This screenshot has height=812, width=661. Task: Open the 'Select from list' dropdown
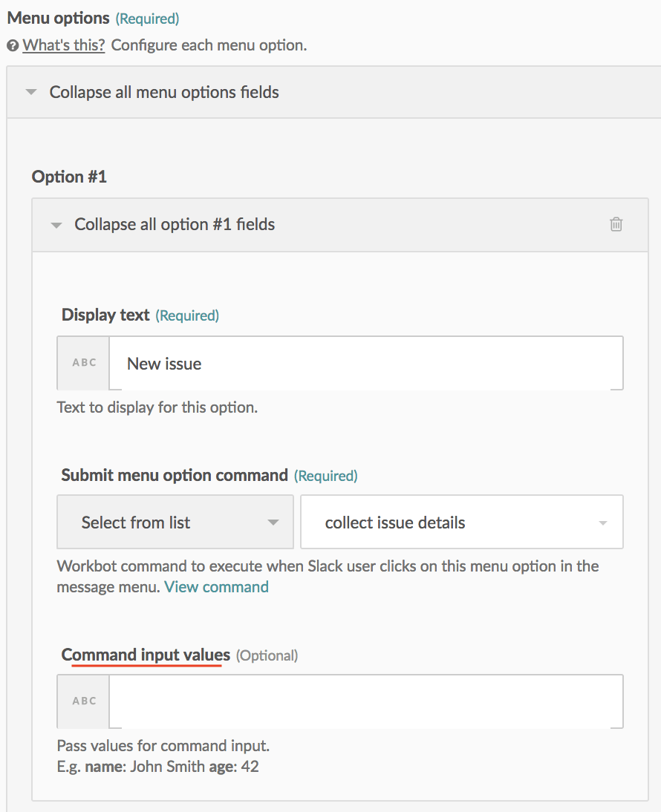pyautogui.click(x=175, y=523)
